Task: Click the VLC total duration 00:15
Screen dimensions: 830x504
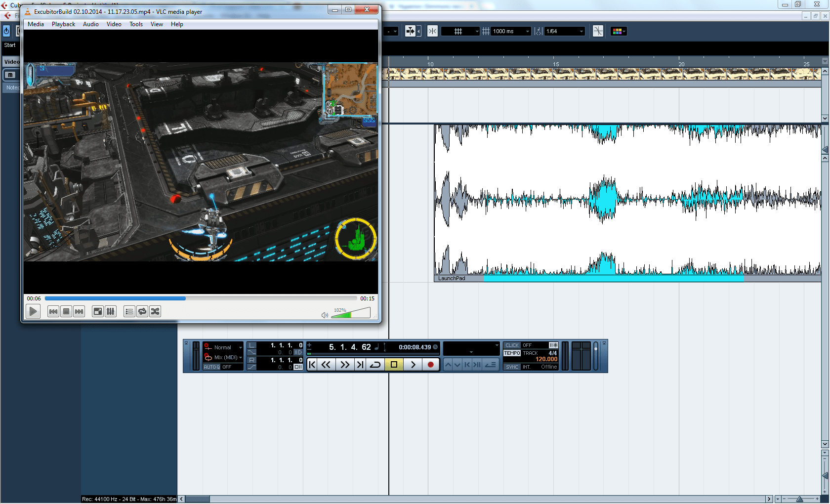Action: (x=367, y=298)
